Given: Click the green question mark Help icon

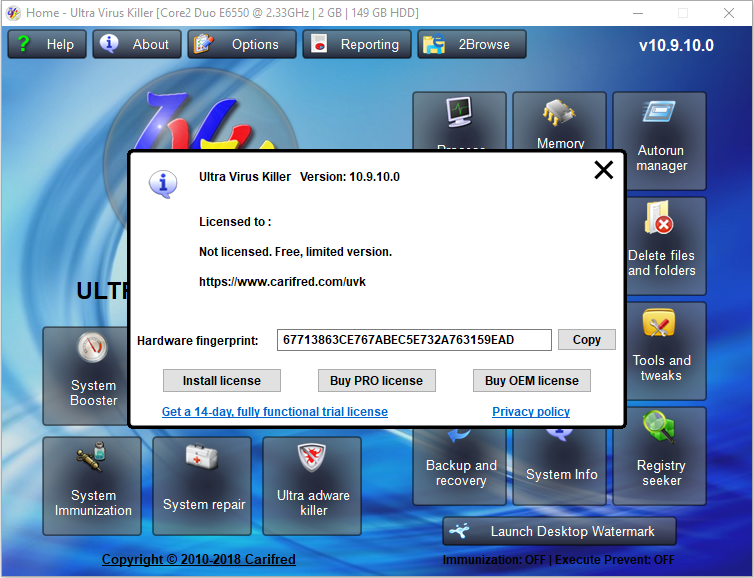Looking at the screenshot, I should point(23,44).
